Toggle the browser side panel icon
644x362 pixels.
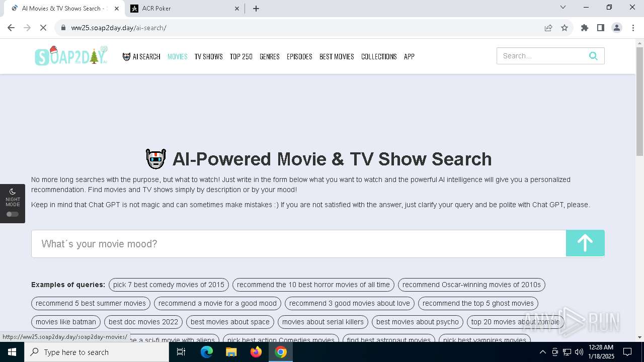(601, 28)
